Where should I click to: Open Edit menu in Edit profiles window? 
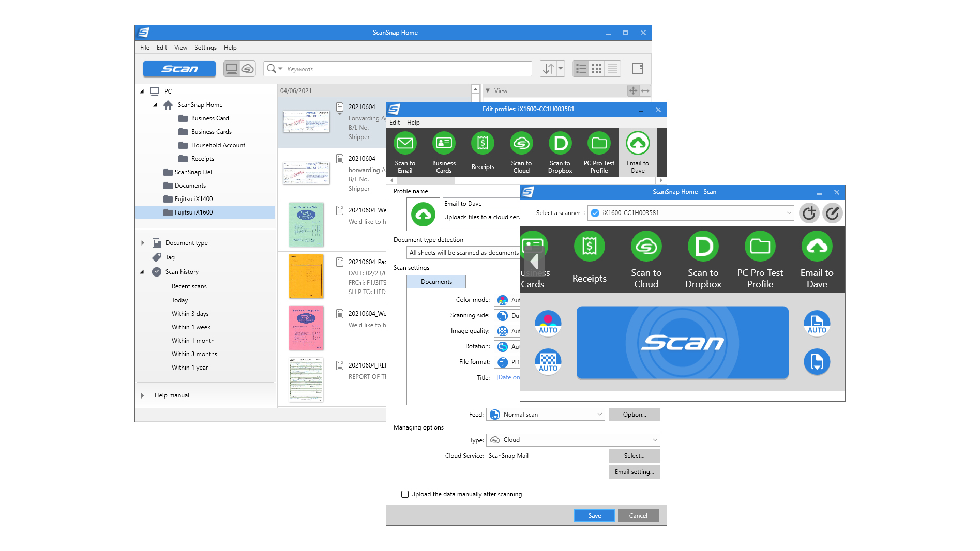coord(395,123)
